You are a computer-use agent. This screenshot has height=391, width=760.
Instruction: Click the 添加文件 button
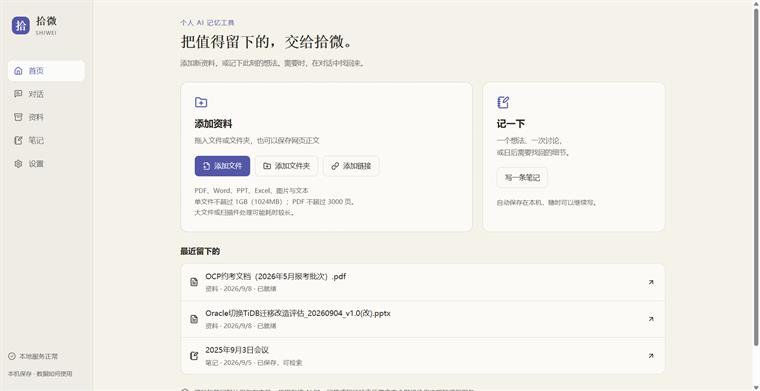point(222,166)
